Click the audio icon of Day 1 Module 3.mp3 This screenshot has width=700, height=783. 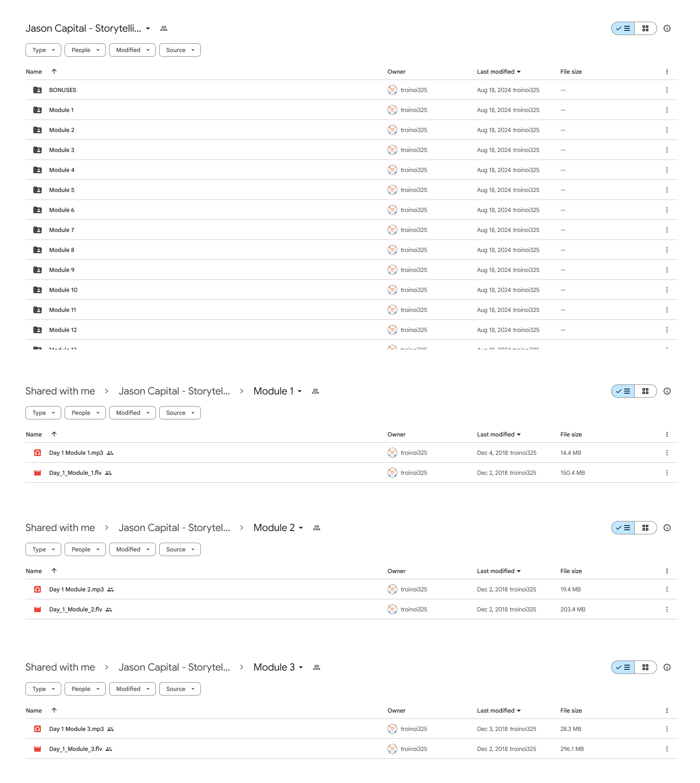(37, 729)
